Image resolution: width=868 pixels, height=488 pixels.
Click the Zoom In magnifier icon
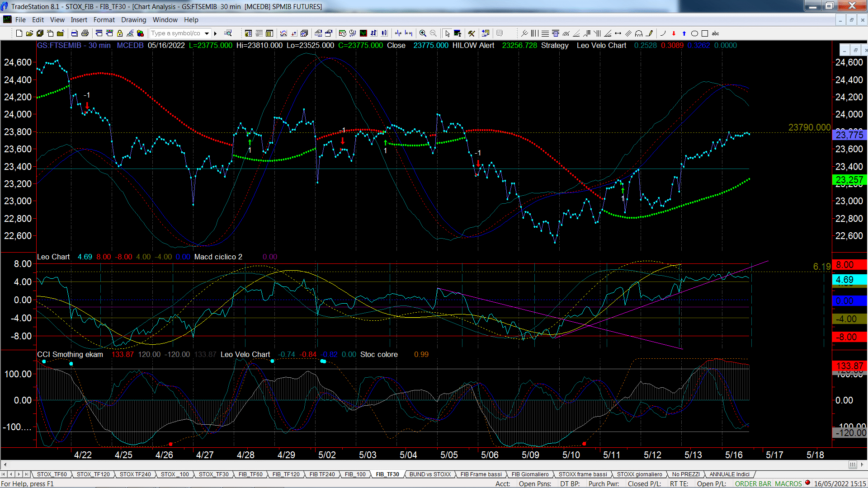(423, 33)
